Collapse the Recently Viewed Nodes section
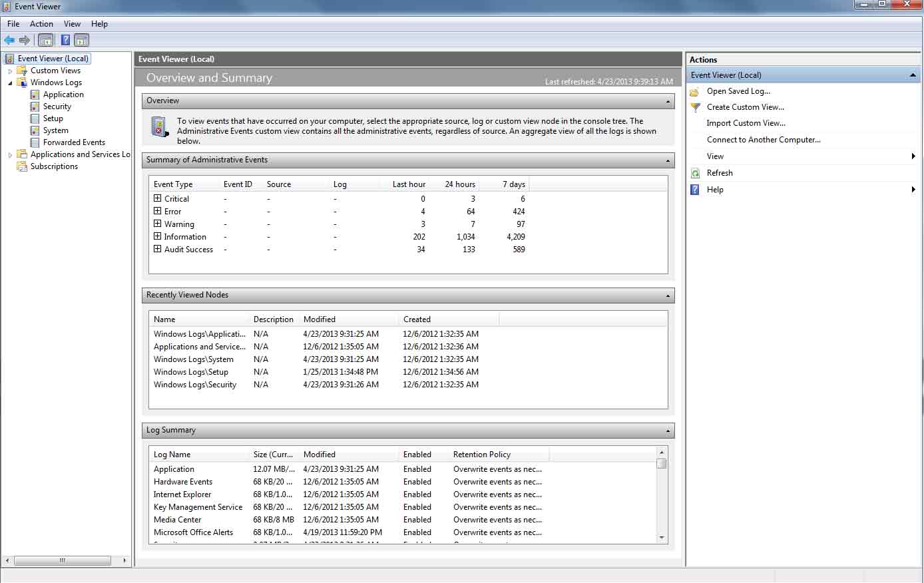Screen dimensions: 924x583 click(668, 295)
